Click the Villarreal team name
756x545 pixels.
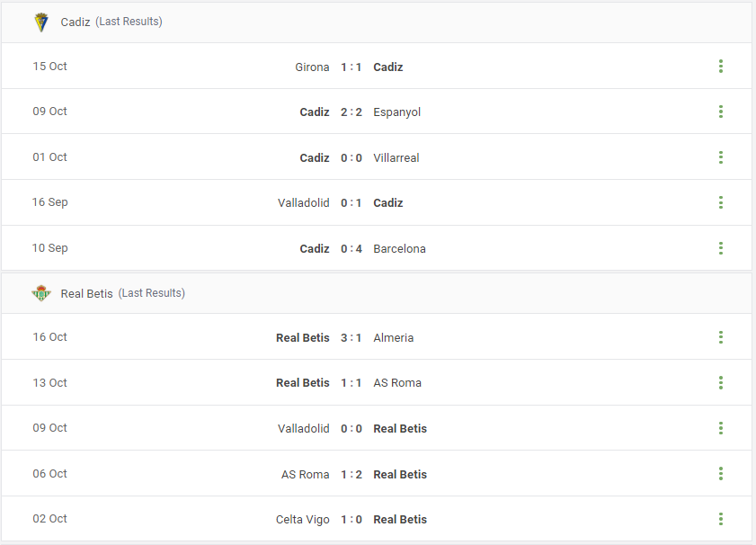396,157
